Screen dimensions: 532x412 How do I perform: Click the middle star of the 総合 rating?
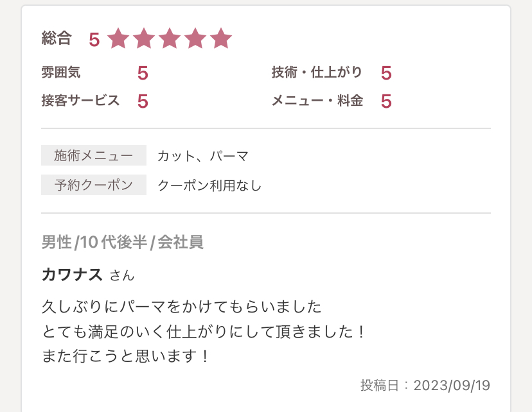pos(170,39)
